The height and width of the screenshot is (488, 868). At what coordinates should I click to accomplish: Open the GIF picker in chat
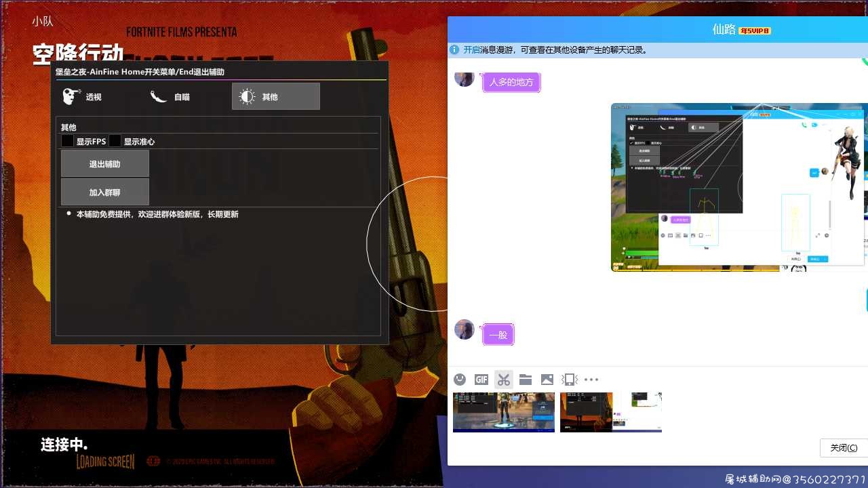coord(481,380)
